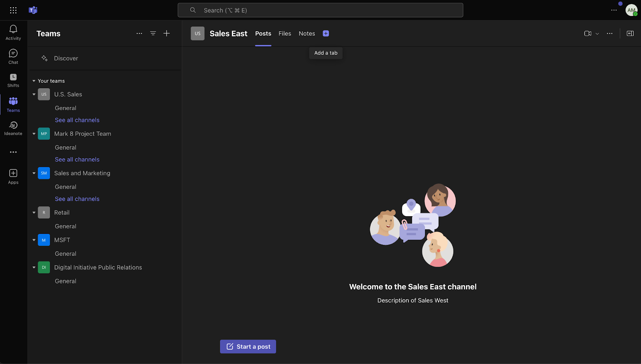Start a meeting with the camera icon

click(588, 34)
